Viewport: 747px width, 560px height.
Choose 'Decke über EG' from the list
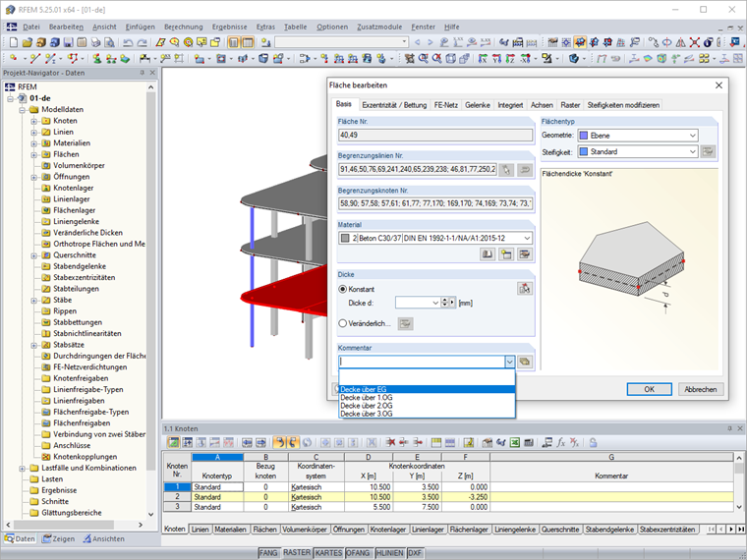point(427,389)
